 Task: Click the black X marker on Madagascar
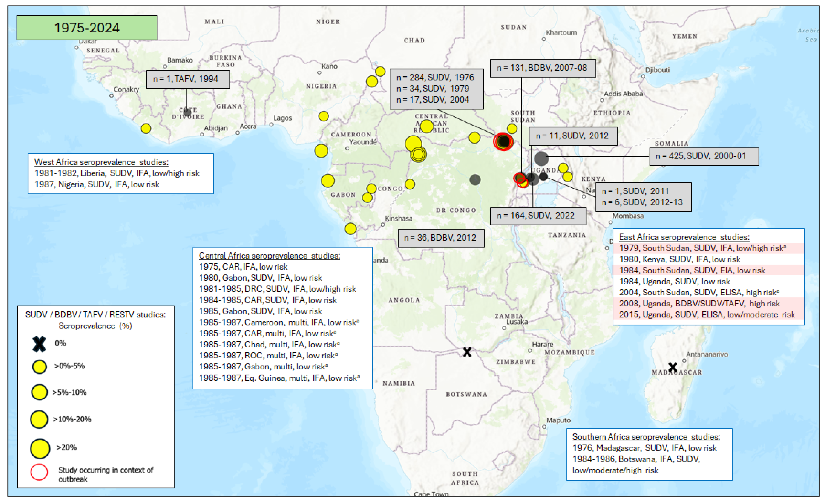(x=673, y=367)
